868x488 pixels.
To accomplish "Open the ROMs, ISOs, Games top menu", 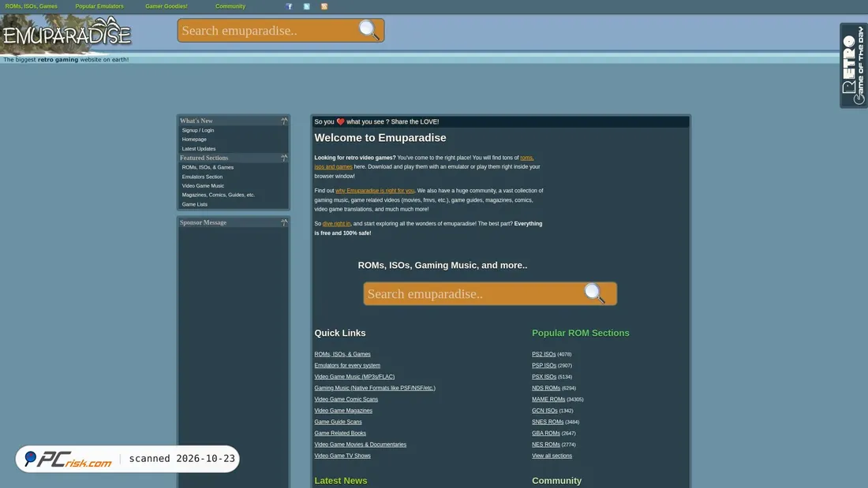I will pyautogui.click(x=32, y=6).
